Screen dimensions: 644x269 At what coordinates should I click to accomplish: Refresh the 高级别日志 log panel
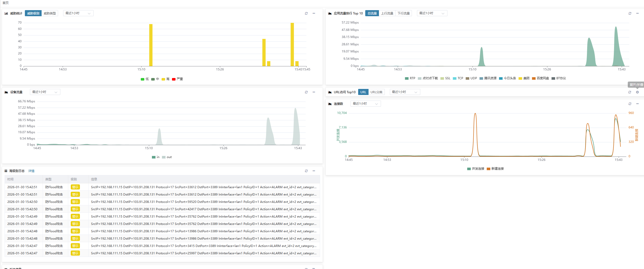(306, 171)
